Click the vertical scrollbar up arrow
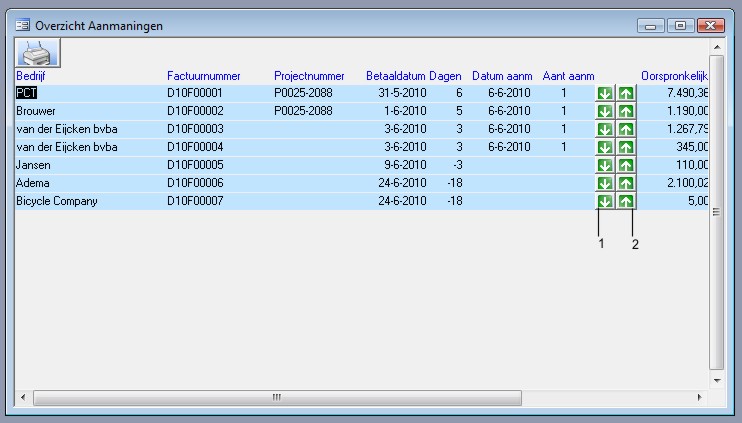The width and height of the screenshot is (742, 423). pyautogui.click(x=717, y=47)
